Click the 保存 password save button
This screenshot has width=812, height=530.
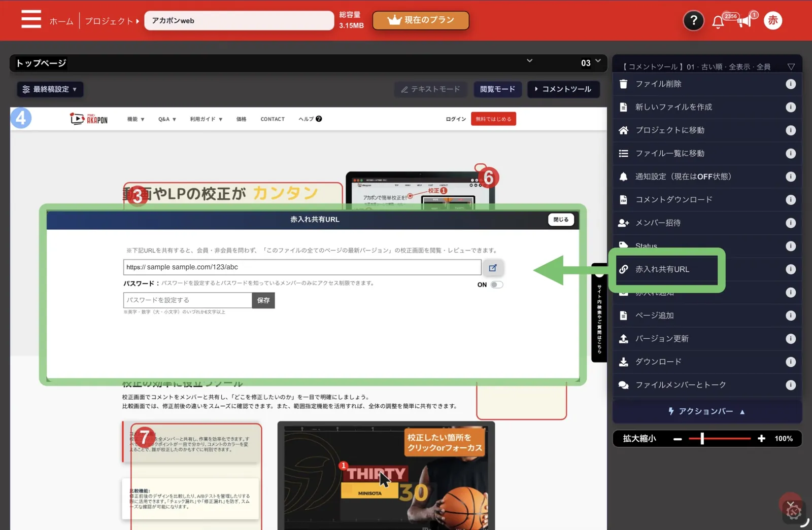click(263, 300)
